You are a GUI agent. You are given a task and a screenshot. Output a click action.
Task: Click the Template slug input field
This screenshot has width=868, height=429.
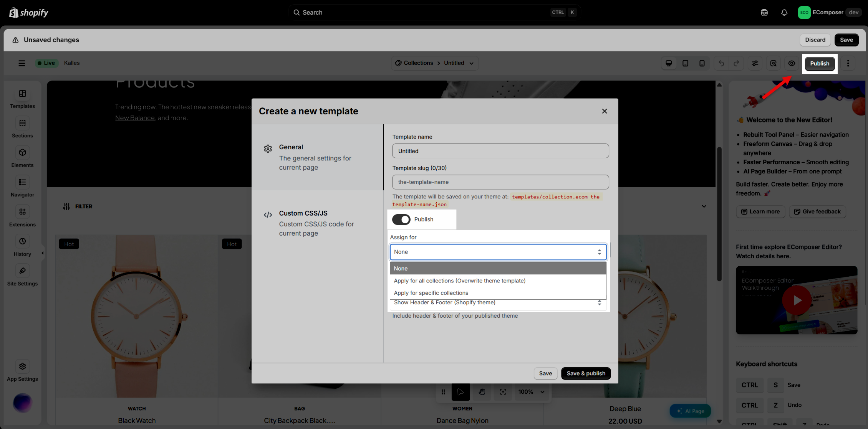coord(500,182)
